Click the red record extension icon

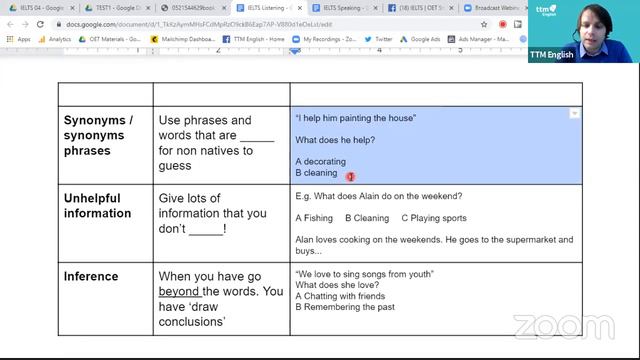click(503, 24)
